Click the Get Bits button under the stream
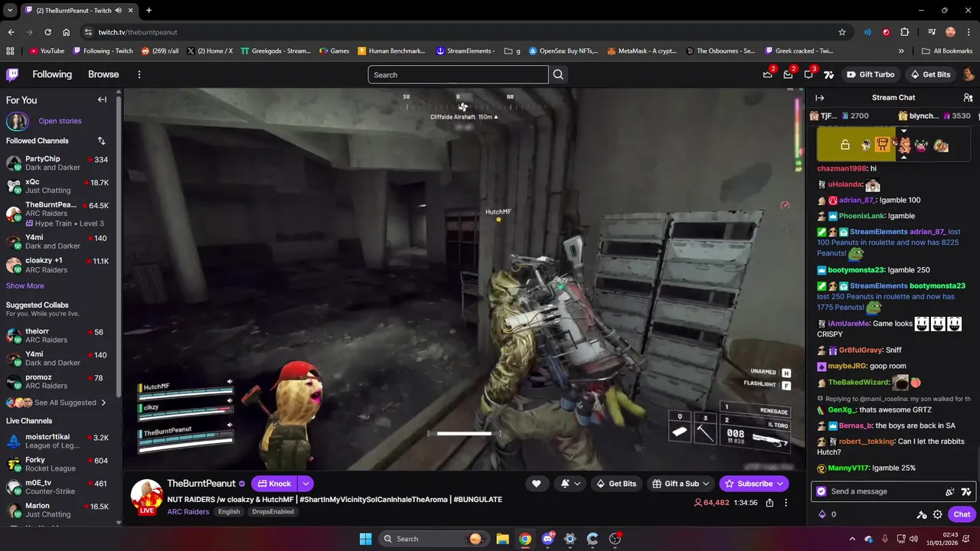The height and width of the screenshot is (551, 980). (x=616, y=484)
